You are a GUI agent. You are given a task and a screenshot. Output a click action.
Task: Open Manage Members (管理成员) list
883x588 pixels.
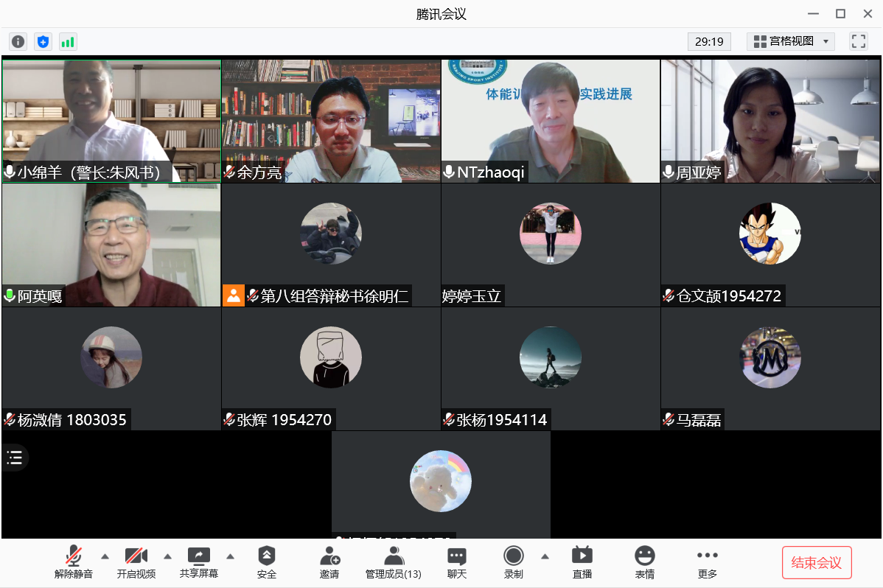pos(394,562)
